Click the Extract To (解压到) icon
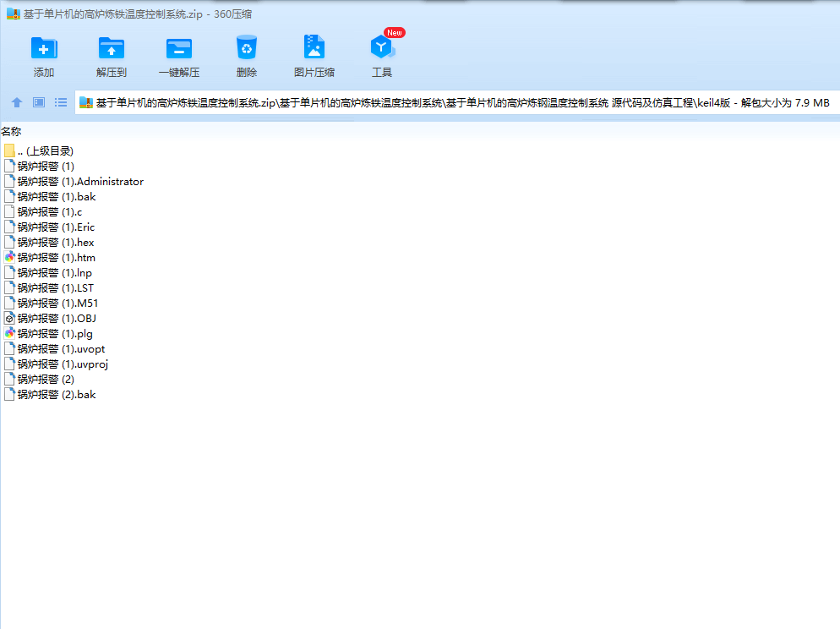This screenshot has height=629, width=840. click(112, 47)
